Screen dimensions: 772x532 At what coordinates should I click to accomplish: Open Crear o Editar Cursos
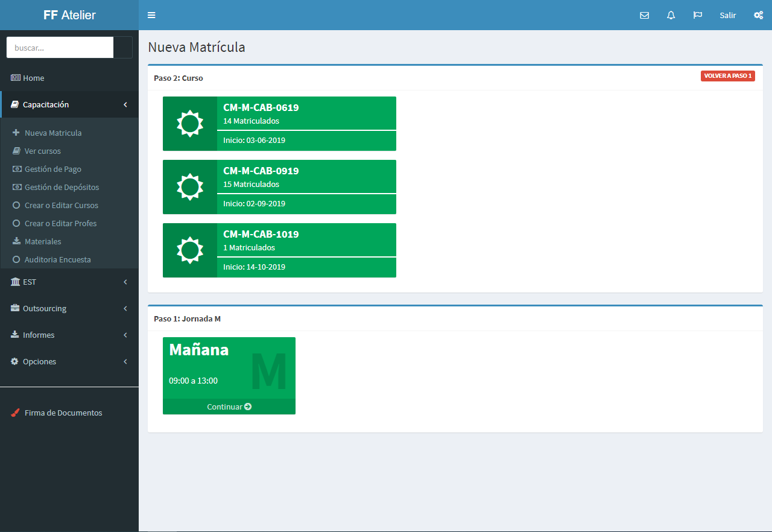[x=61, y=205]
